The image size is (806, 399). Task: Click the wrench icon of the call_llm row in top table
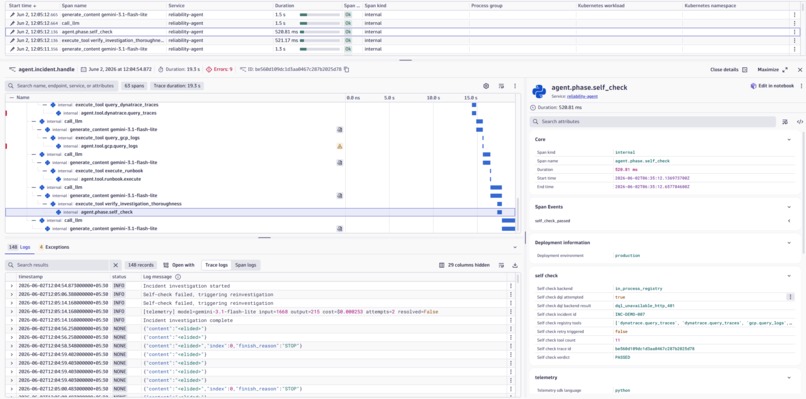point(12,23)
